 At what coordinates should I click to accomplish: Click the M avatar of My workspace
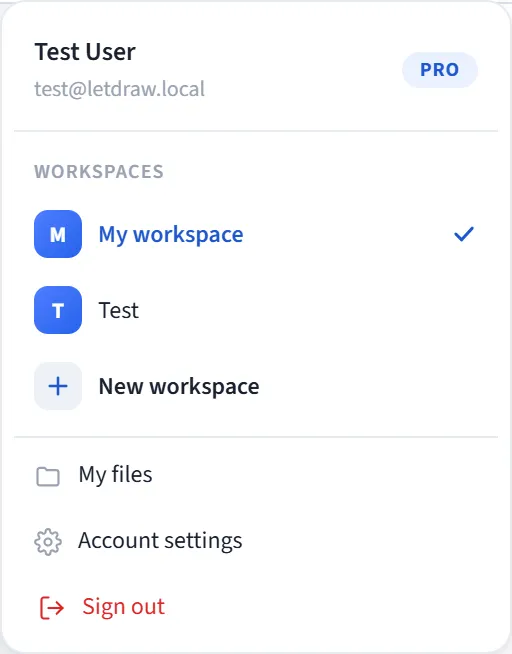tap(58, 234)
